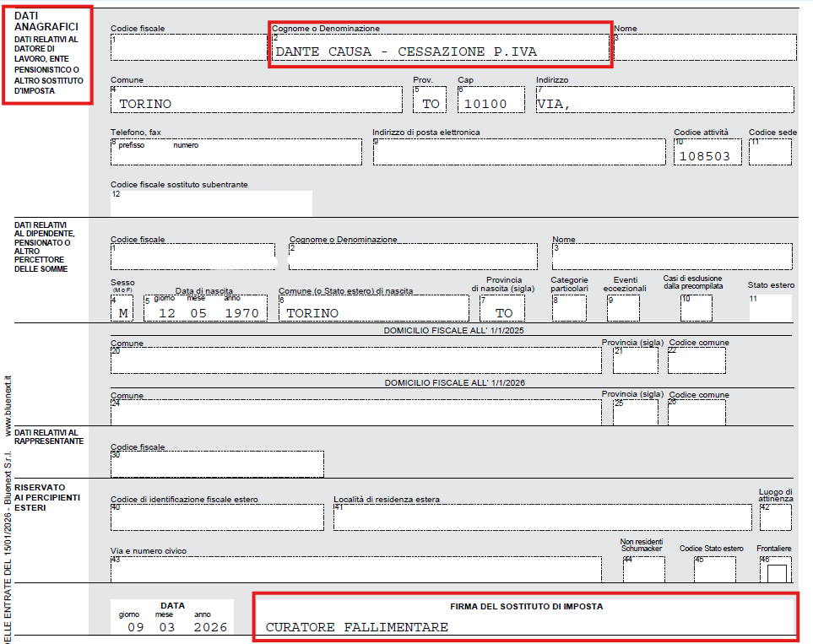This screenshot has width=813, height=644.
Task: Click the Codice sede field
Action: [770, 152]
